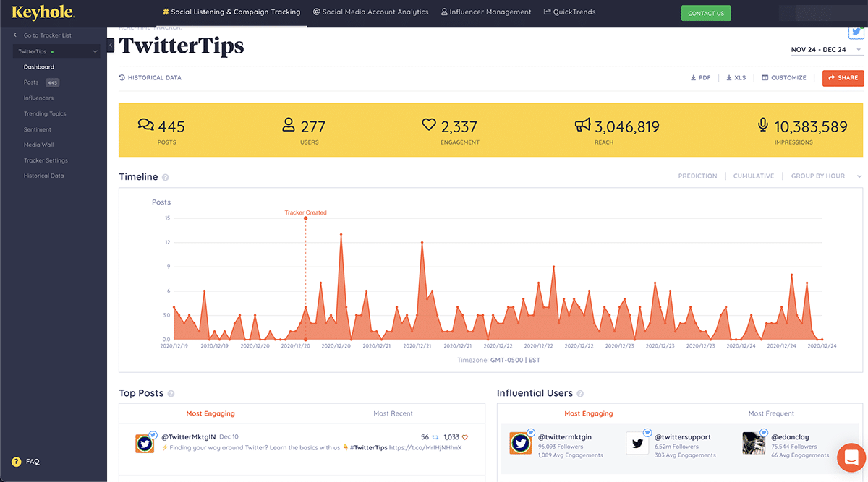Click the Twitter icon above date range

click(x=856, y=32)
